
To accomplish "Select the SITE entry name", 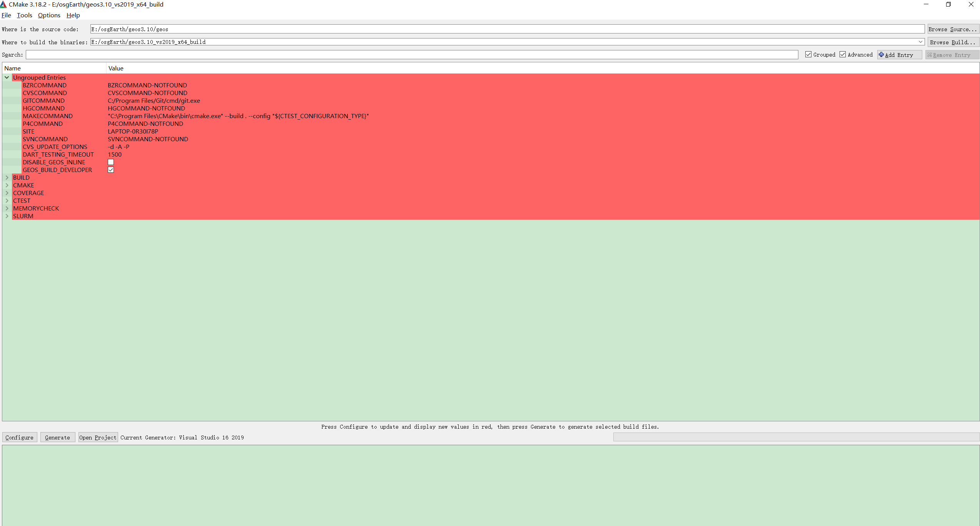I will [28, 131].
